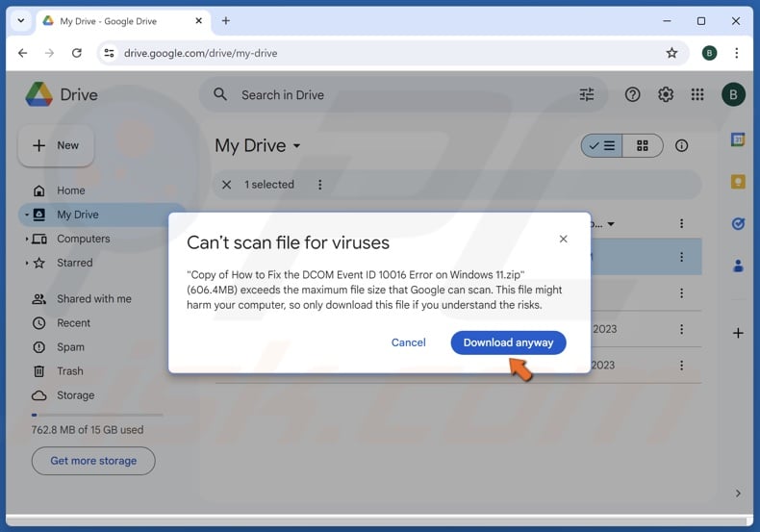Viewport: 760px width, 532px height.
Task: Open Shared with me section
Action: (x=94, y=299)
